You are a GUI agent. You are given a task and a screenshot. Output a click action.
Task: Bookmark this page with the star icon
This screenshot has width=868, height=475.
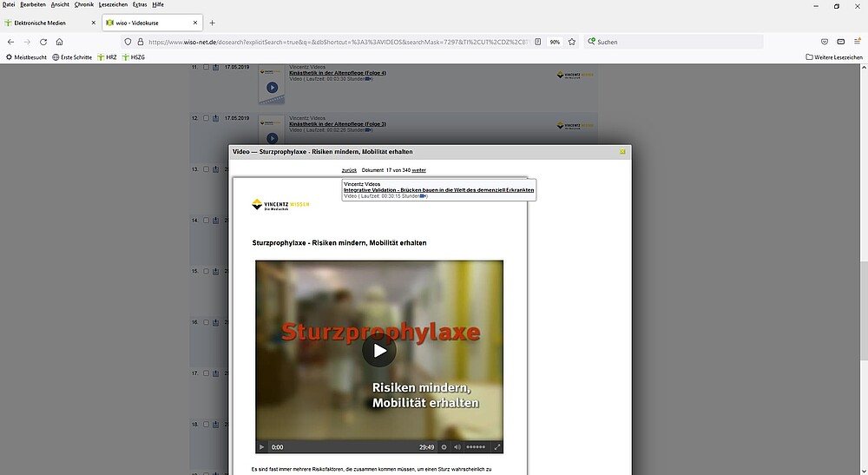tap(571, 42)
